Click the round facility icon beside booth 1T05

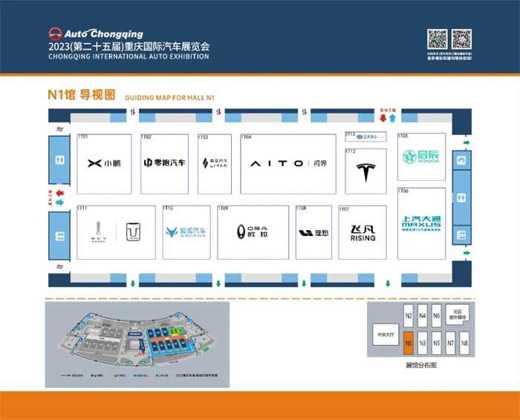pyautogui.click(x=461, y=160)
